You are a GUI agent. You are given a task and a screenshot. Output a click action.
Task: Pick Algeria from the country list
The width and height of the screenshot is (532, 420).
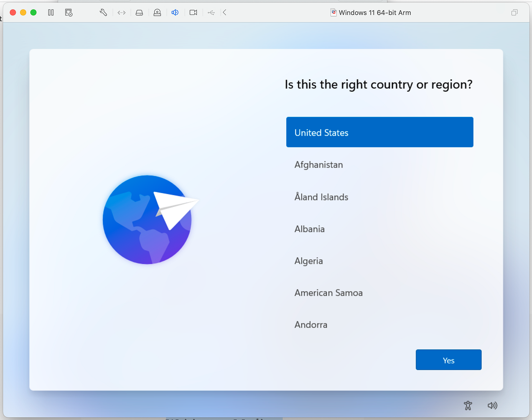pos(309,261)
